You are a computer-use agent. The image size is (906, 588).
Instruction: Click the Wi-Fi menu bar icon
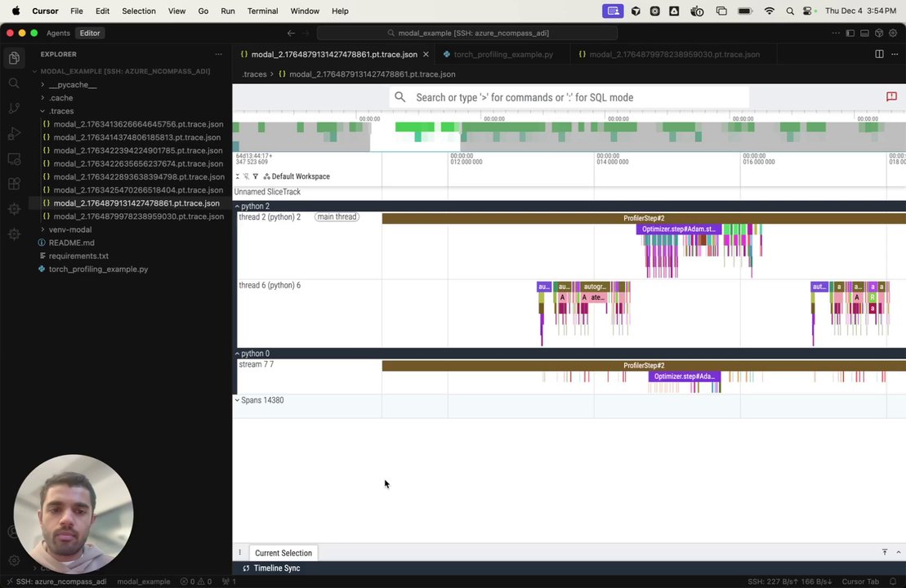pyautogui.click(x=769, y=11)
